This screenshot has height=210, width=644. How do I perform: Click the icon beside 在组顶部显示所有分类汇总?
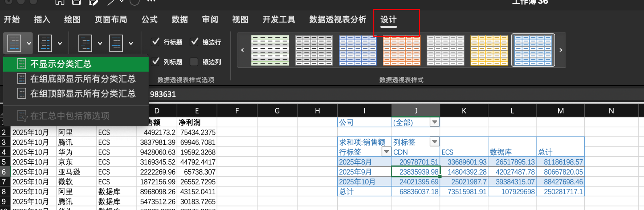22,93
